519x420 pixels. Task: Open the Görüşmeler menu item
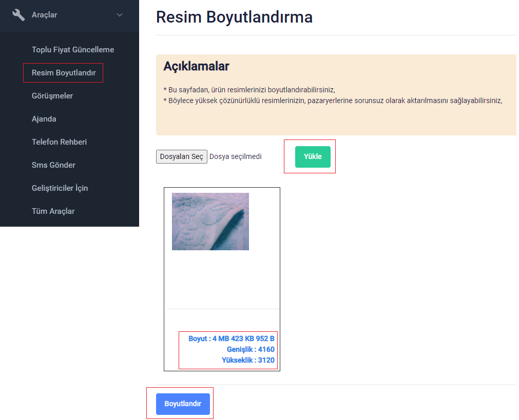52,96
